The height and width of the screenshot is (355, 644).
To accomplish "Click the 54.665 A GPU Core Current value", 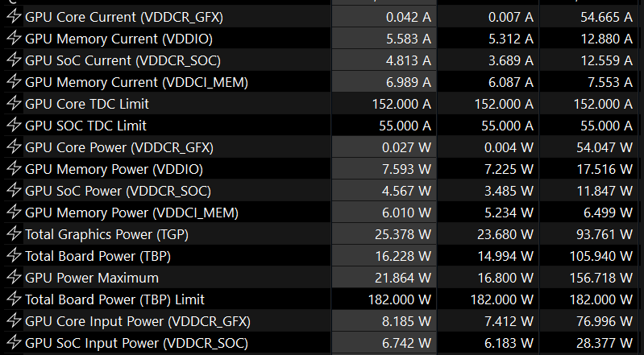I will pyautogui.click(x=600, y=17).
